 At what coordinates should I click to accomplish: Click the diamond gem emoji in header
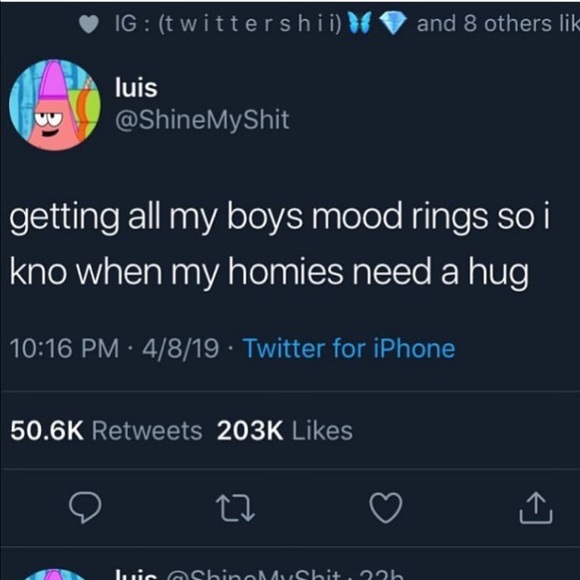pos(393,24)
